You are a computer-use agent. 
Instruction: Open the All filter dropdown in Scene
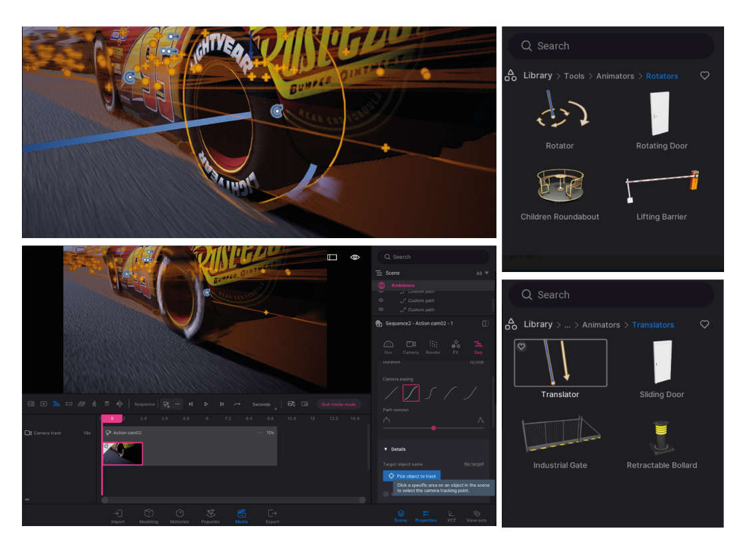pos(482,273)
